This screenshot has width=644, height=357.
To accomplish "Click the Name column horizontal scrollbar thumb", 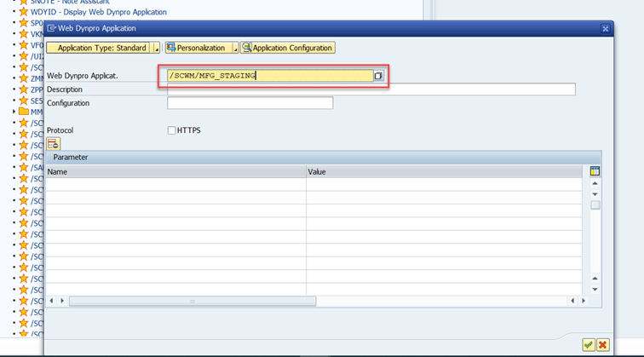I will [193, 301].
